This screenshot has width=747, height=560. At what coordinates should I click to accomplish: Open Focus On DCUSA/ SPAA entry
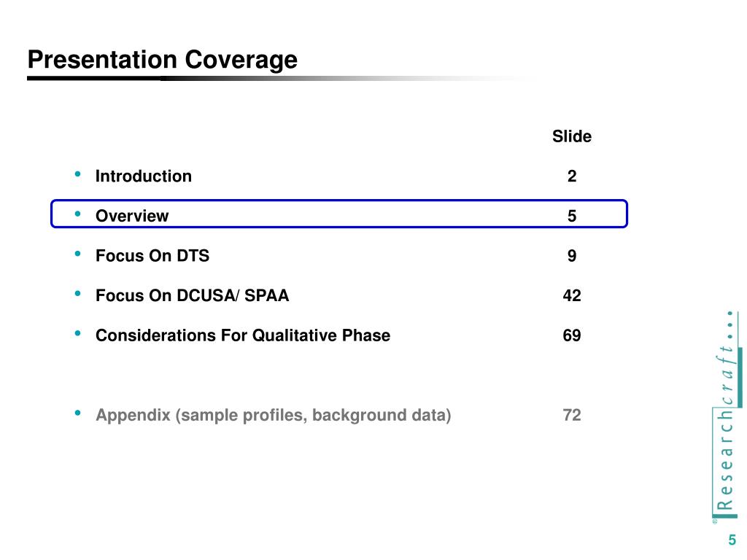coord(193,295)
